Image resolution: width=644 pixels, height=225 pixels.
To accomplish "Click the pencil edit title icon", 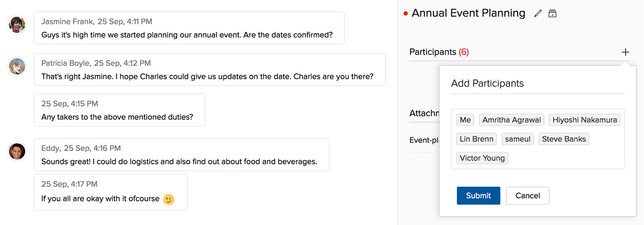I will coord(537,14).
